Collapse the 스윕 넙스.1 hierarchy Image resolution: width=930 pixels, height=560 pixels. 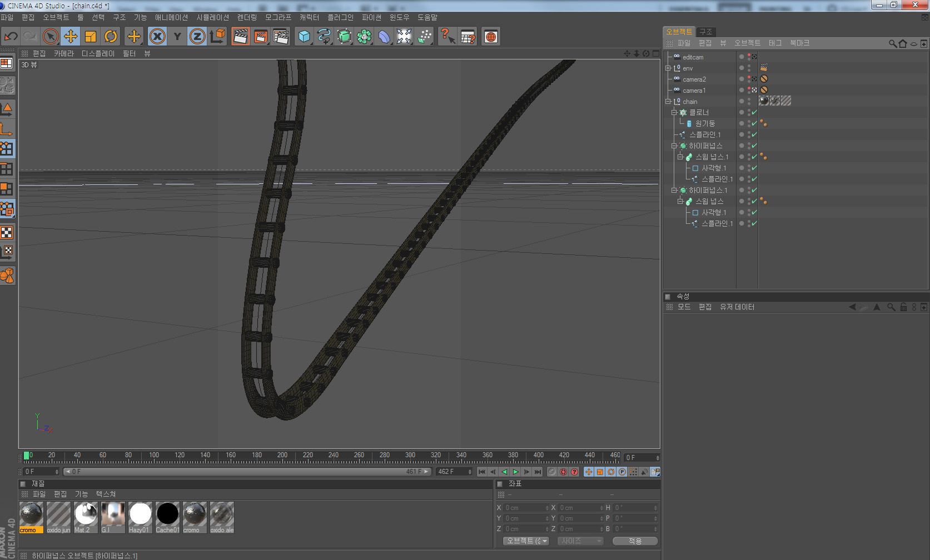[680, 157]
